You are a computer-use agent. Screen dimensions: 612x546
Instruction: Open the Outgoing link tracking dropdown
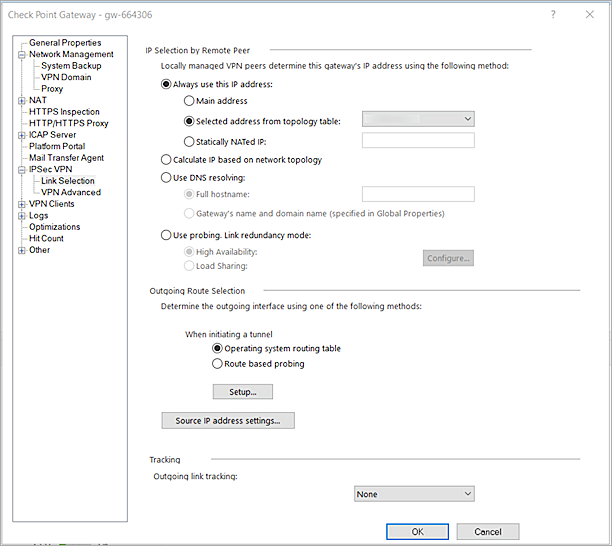click(x=414, y=494)
